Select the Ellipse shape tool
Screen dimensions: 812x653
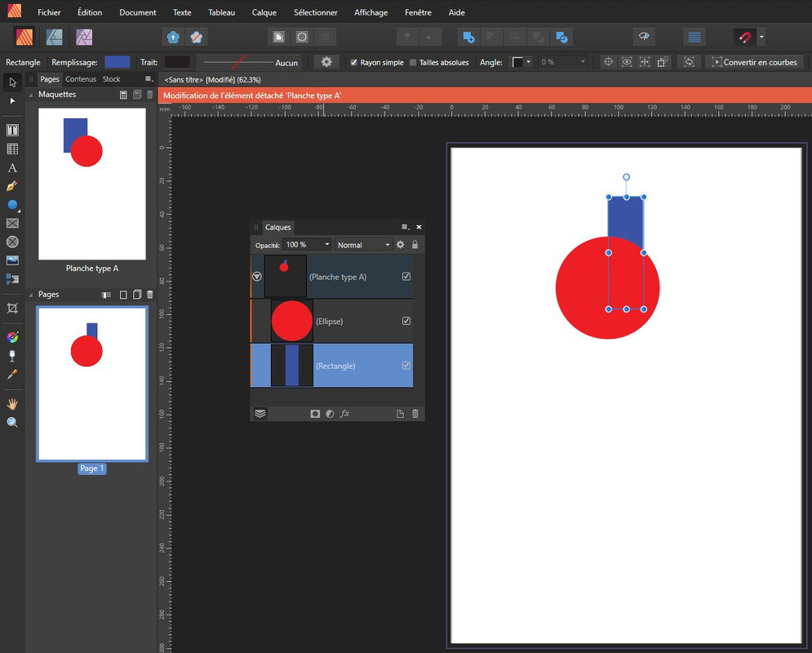[x=12, y=205]
